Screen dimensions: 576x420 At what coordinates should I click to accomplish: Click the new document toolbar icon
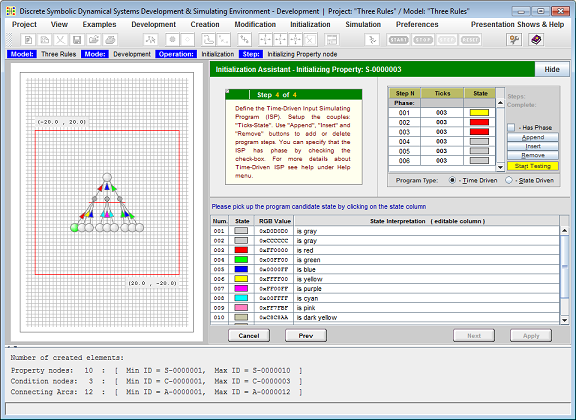[28, 40]
